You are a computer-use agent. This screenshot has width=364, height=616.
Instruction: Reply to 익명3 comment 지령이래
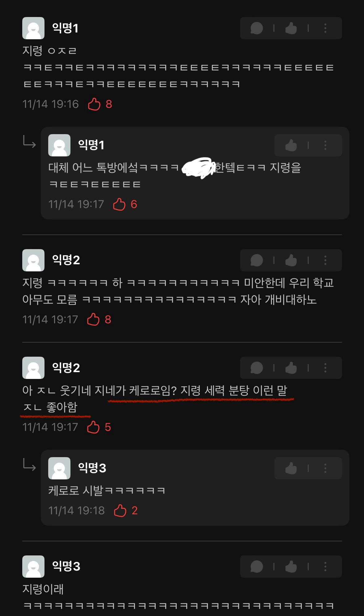(257, 567)
